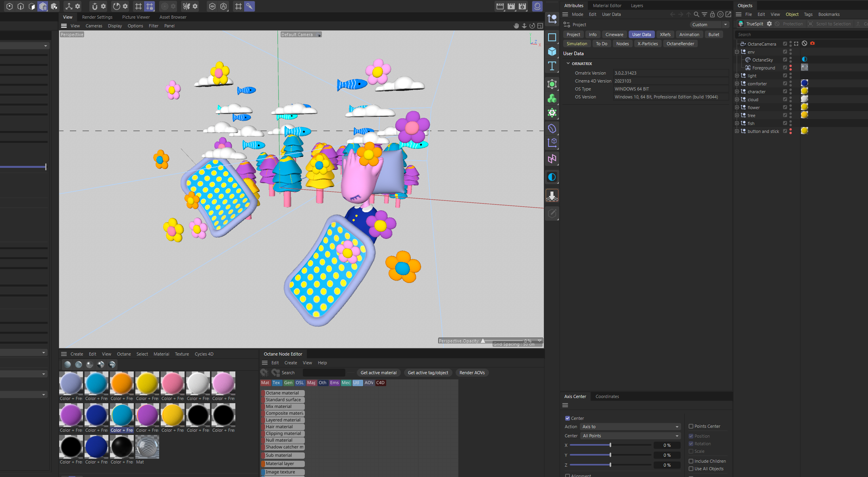Open the Cameras viewport menu
868x477 pixels.
click(x=94, y=26)
